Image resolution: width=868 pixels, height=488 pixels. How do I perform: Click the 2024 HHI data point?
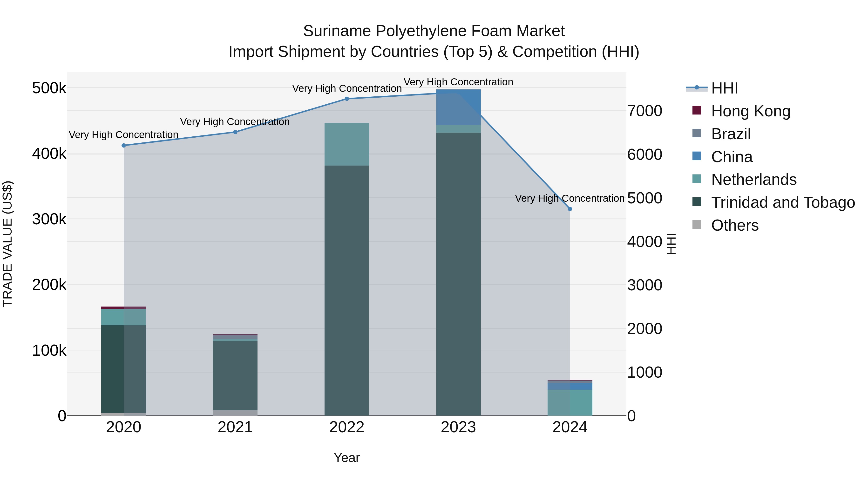click(570, 209)
